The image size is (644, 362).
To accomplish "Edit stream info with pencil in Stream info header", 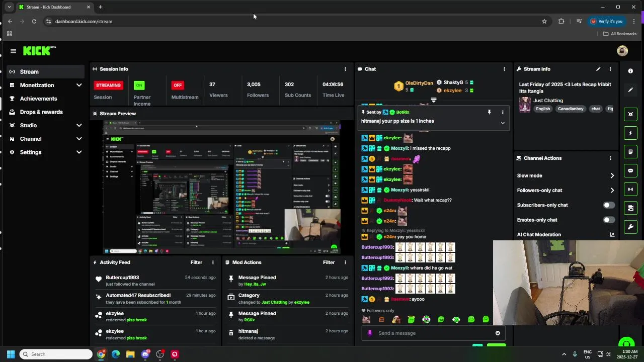I will pos(598,69).
